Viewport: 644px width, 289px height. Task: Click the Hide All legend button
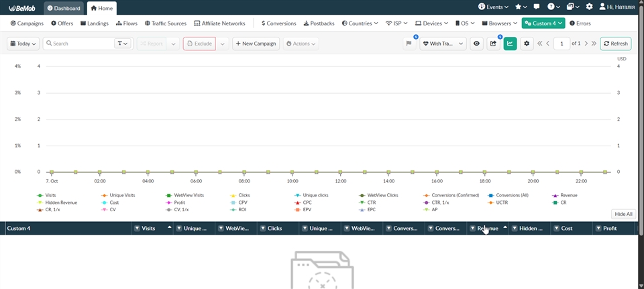pos(623,214)
